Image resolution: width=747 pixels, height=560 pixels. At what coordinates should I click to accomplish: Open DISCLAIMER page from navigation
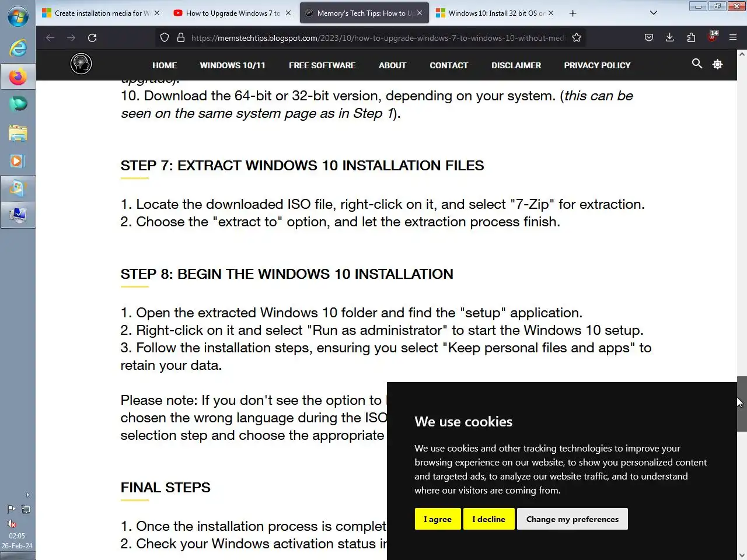point(516,65)
